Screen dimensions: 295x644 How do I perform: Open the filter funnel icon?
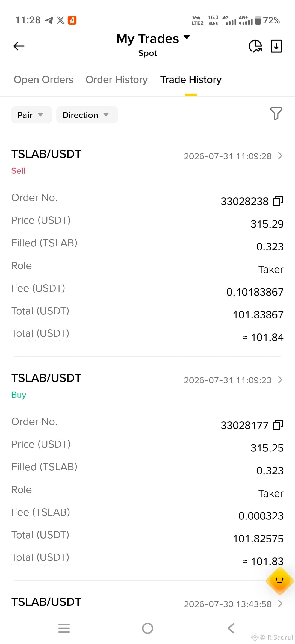276,113
